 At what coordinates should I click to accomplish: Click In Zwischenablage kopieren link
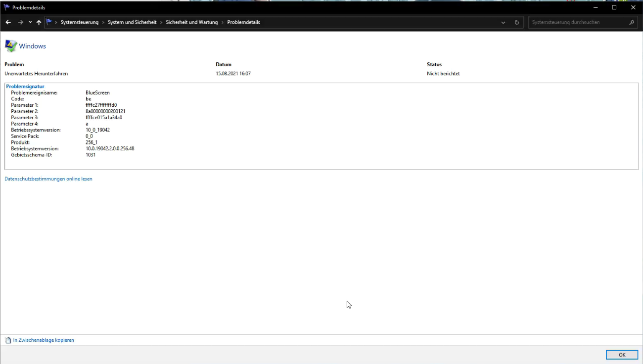(44, 340)
